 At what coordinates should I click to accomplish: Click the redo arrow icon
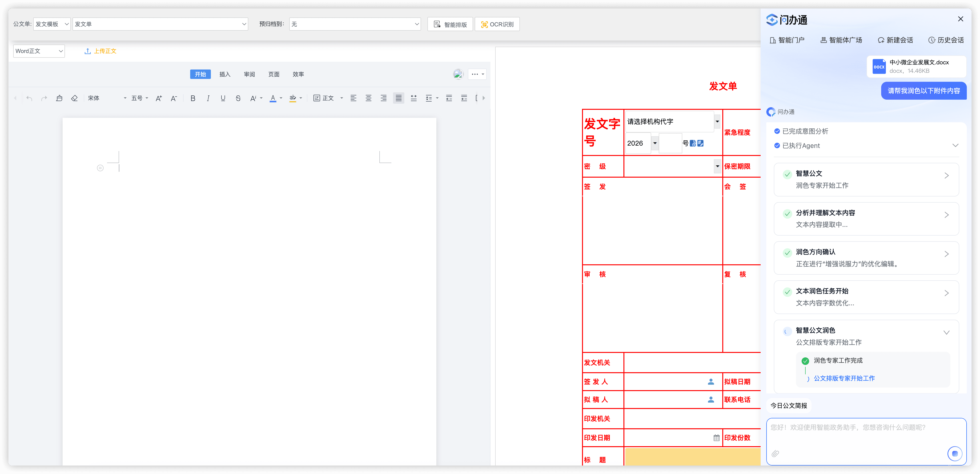pyautogui.click(x=44, y=98)
